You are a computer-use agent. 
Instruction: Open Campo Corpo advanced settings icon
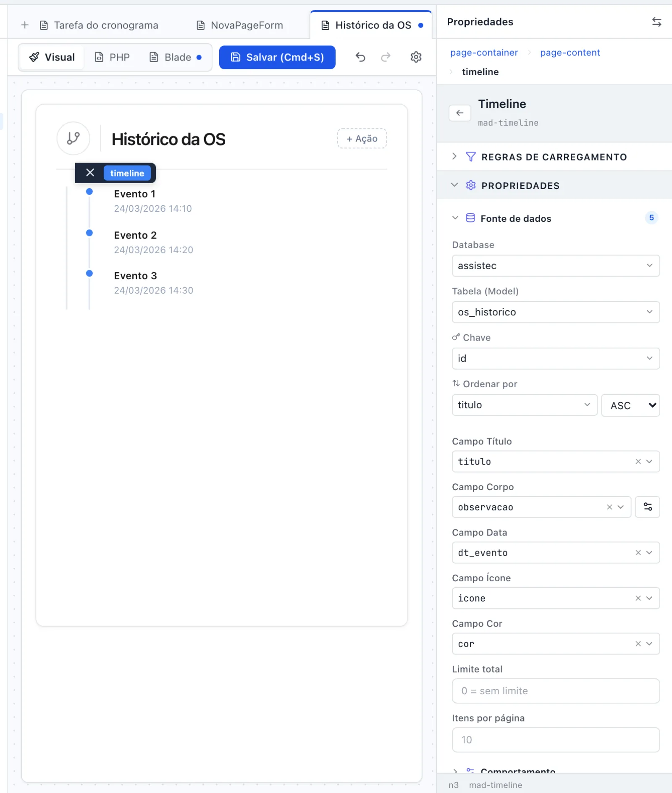[x=648, y=507]
